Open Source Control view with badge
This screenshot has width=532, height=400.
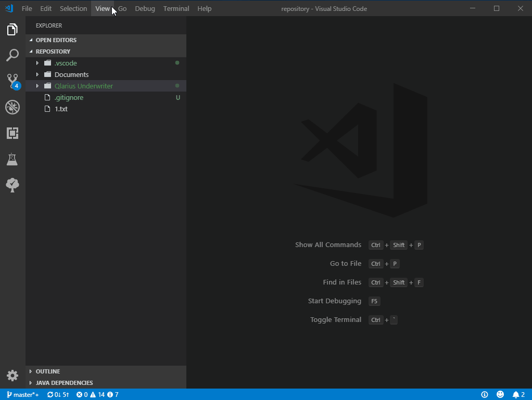(x=12, y=81)
